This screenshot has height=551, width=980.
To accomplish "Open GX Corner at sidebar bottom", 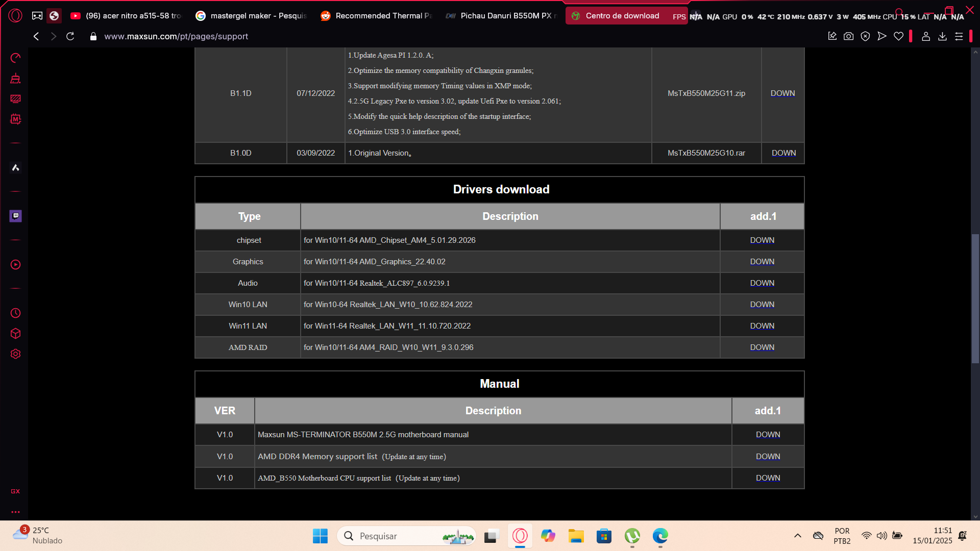I will 15,491.
